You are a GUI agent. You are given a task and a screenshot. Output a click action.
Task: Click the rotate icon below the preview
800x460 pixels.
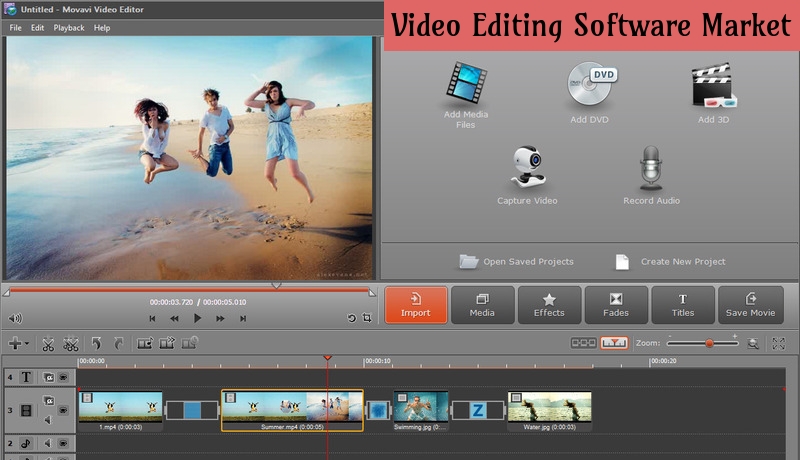click(x=351, y=318)
